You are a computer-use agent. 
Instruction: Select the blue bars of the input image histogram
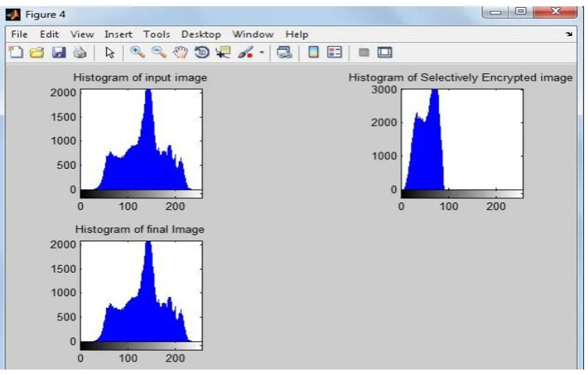click(x=142, y=165)
